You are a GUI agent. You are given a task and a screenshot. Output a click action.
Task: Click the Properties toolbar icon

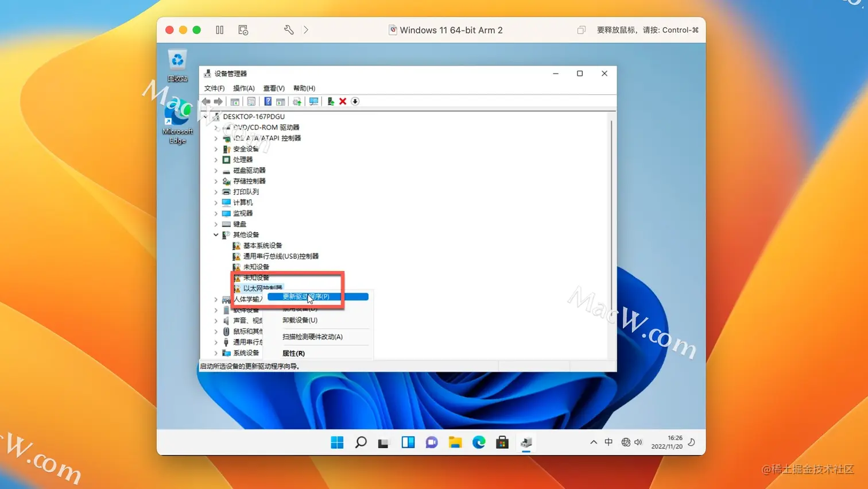tap(251, 102)
